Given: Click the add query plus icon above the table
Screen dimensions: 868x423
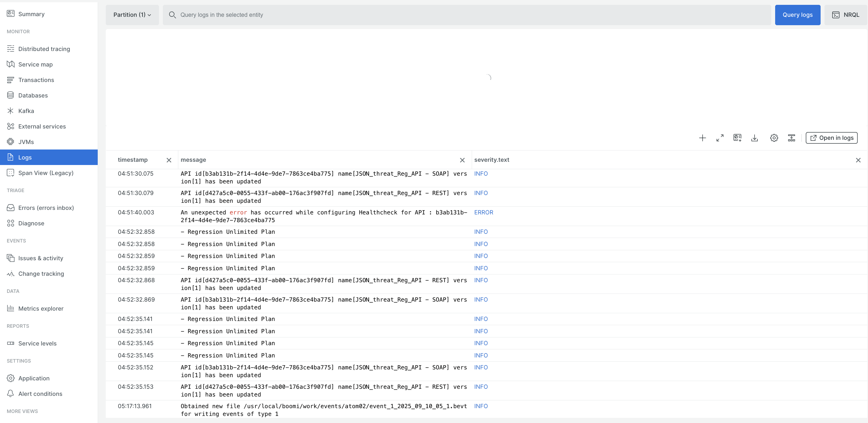Looking at the screenshot, I should (x=703, y=138).
